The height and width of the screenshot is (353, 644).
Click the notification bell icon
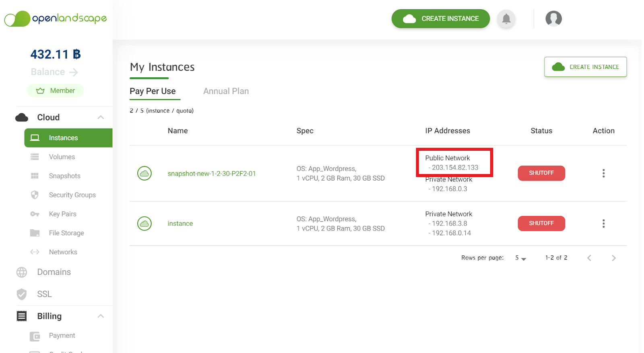coord(506,19)
